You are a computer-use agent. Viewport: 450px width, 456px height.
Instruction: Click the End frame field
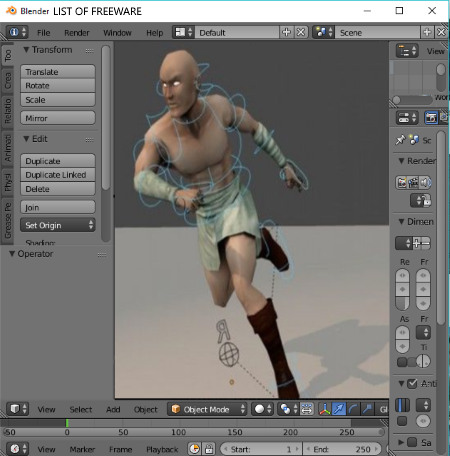click(342, 449)
